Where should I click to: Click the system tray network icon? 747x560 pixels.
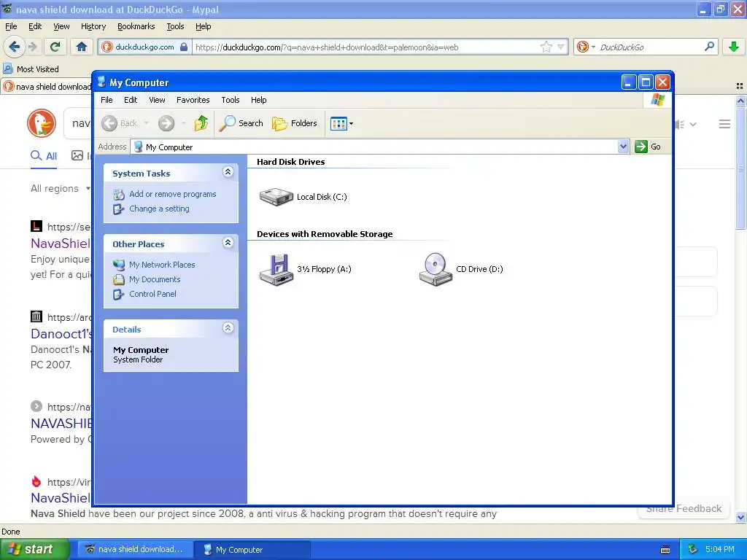tap(692, 550)
